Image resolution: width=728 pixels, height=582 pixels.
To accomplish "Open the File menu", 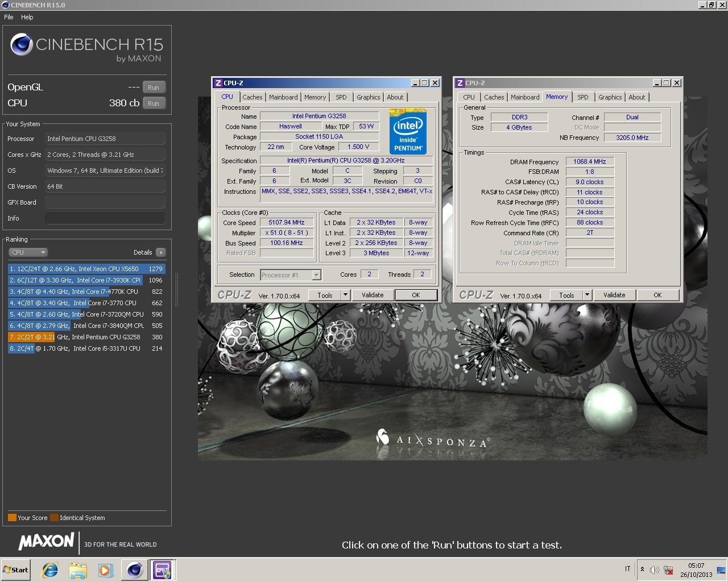I will pos(9,17).
